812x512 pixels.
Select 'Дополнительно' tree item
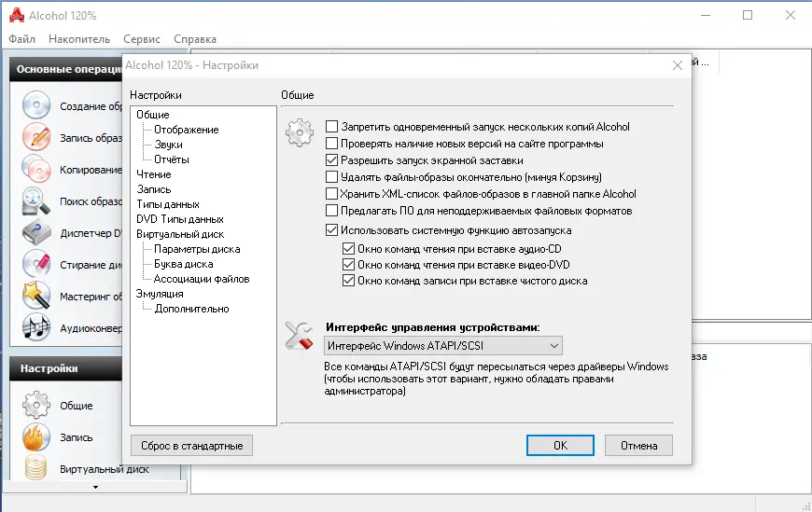(x=191, y=309)
